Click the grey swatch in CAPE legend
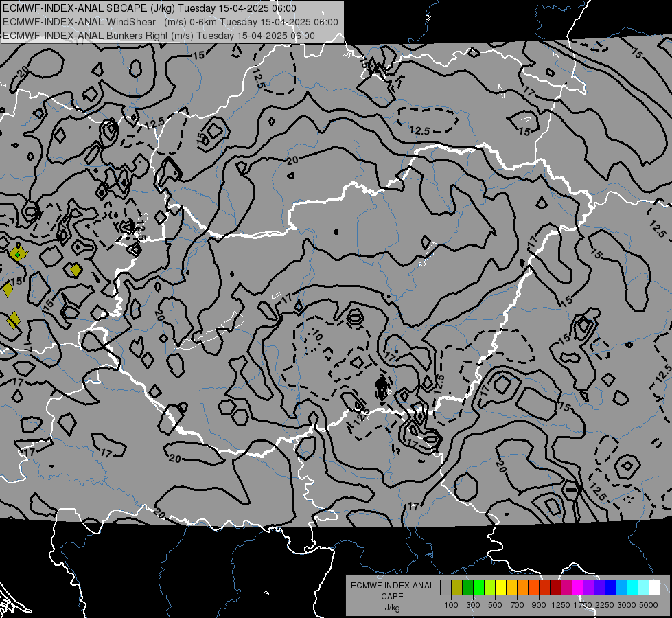This screenshot has width=672, height=618. click(445, 588)
